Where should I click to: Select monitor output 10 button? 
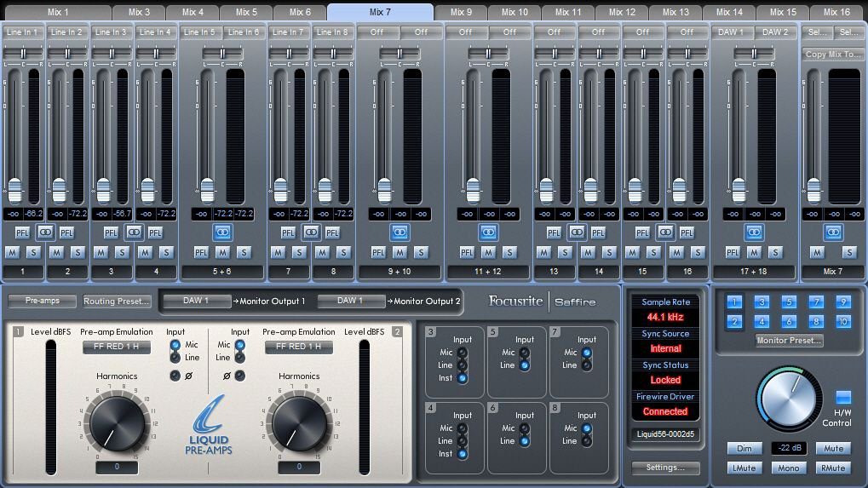[x=843, y=321]
